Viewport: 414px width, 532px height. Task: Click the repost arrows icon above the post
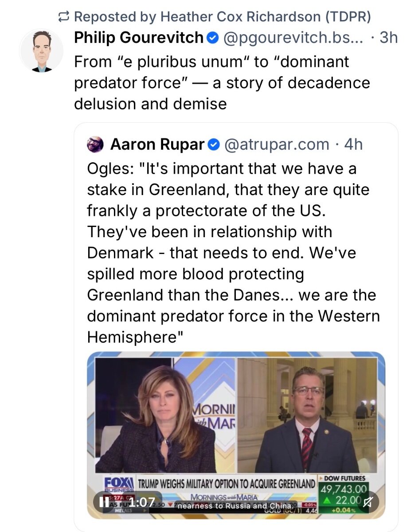coord(65,17)
